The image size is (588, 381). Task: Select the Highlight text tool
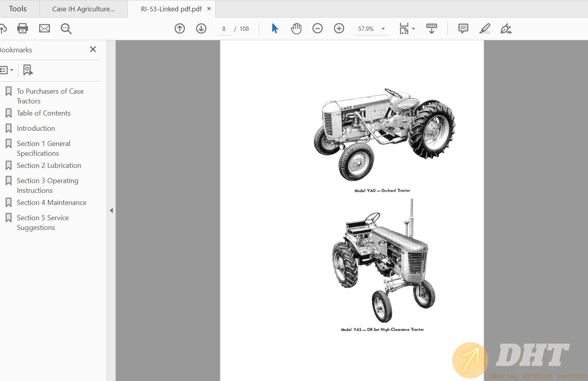tap(485, 28)
